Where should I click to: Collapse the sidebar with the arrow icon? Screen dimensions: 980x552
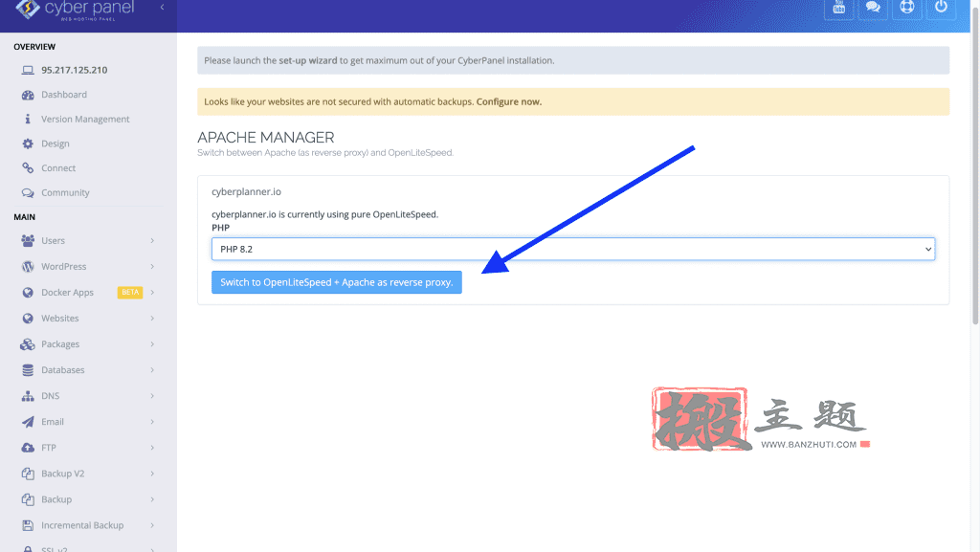click(162, 7)
